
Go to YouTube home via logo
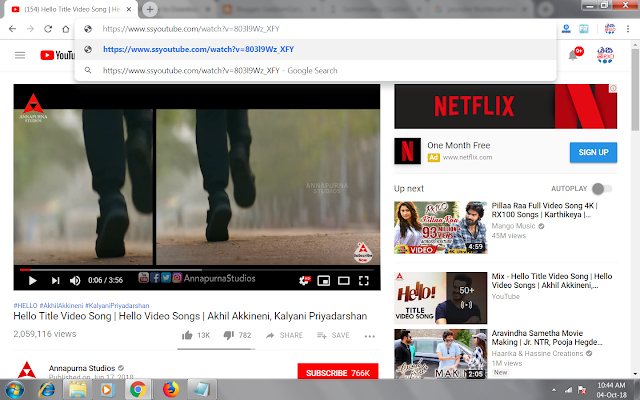57,55
